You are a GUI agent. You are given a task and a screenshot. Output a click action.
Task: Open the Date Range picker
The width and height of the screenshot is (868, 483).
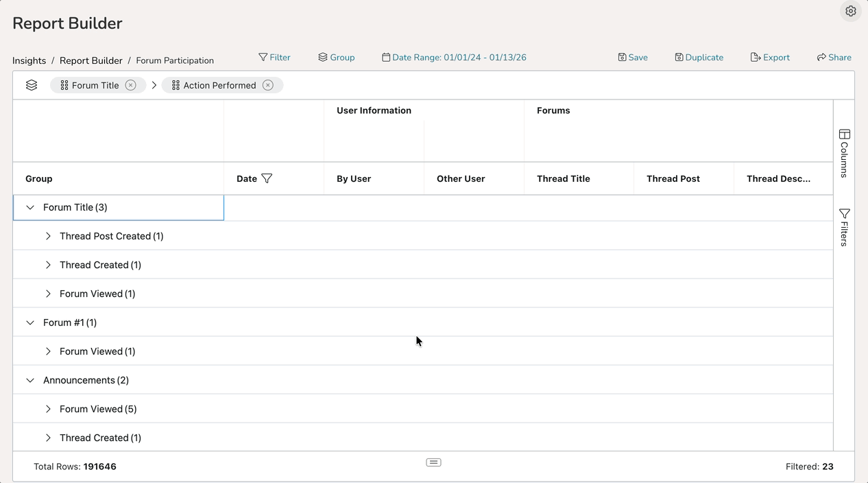click(454, 58)
